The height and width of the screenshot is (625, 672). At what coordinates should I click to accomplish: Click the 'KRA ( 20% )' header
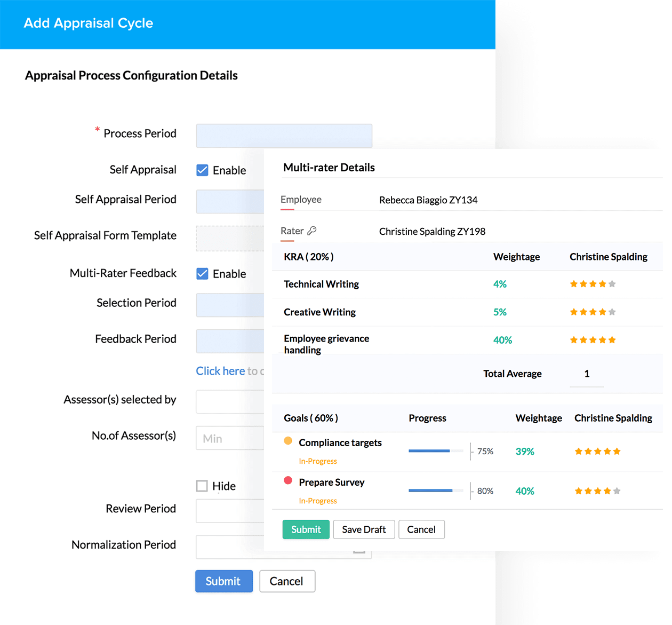point(309,257)
